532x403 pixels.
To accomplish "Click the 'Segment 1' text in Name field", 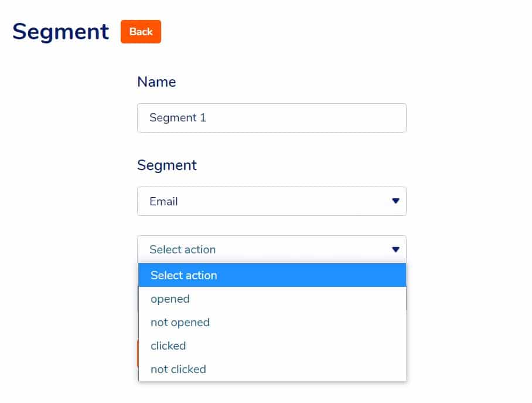I will pos(178,117).
